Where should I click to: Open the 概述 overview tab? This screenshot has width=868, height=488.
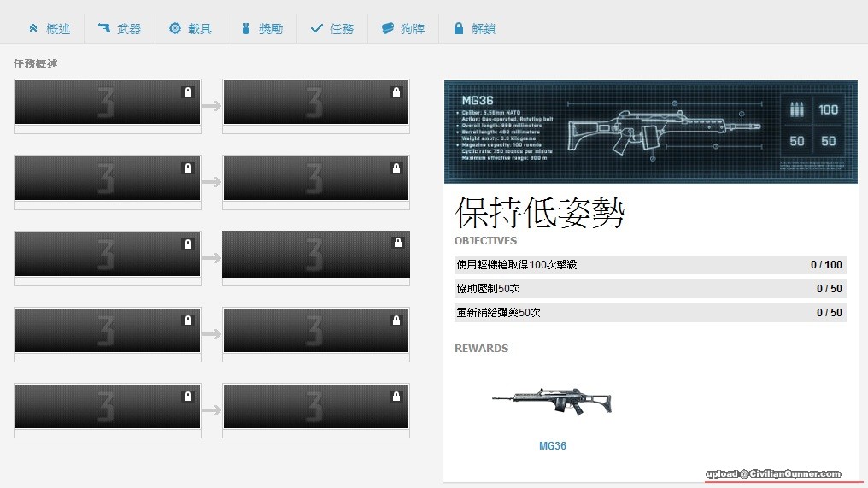(50, 28)
